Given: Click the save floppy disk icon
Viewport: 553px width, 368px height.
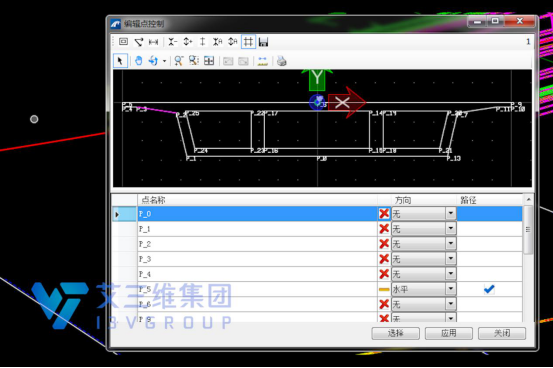Looking at the screenshot, I should [263, 42].
